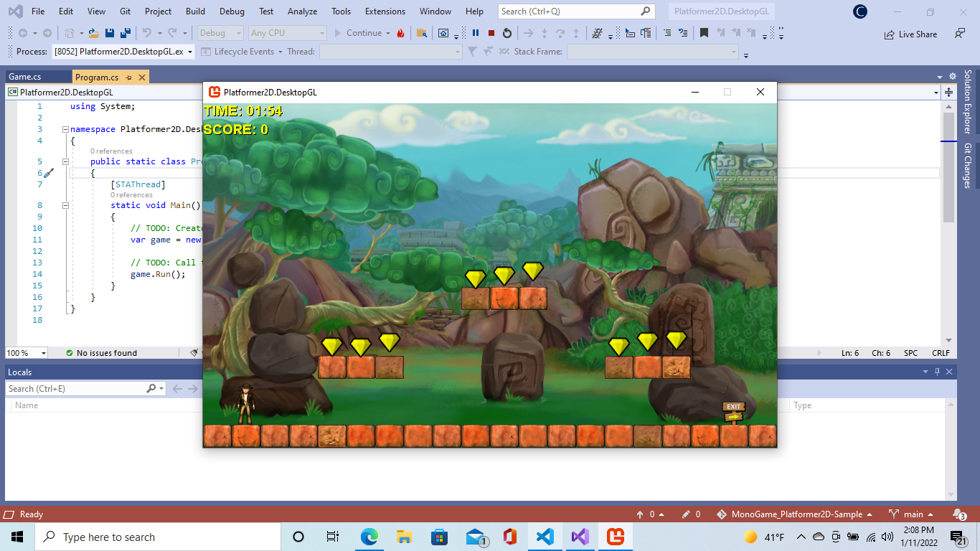Open the Windows Start menu
The height and width of the screenshot is (551, 980).
pos(17,537)
